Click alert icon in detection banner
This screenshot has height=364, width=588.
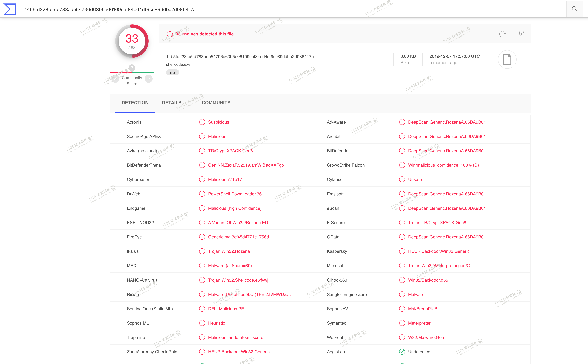pos(170,34)
